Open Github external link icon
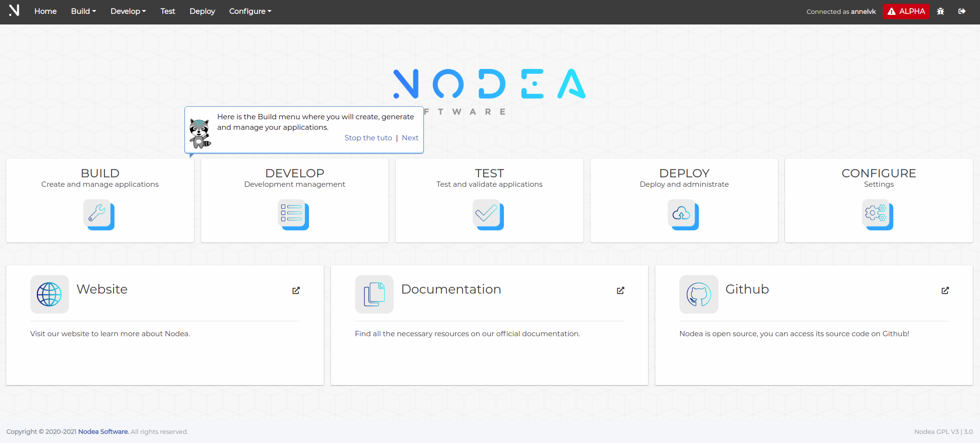Image resolution: width=980 pixels, height=443 pixels. [945, 290]
